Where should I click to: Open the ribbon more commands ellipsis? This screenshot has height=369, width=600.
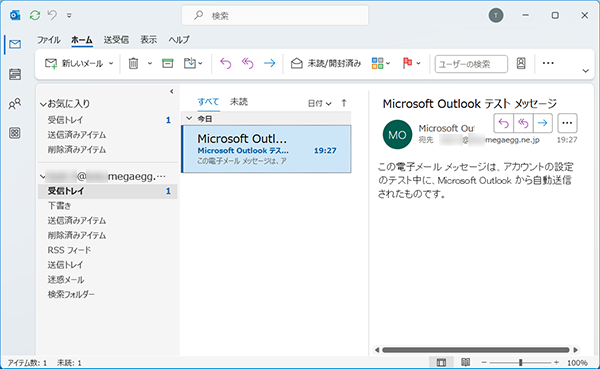click(548, 64)
